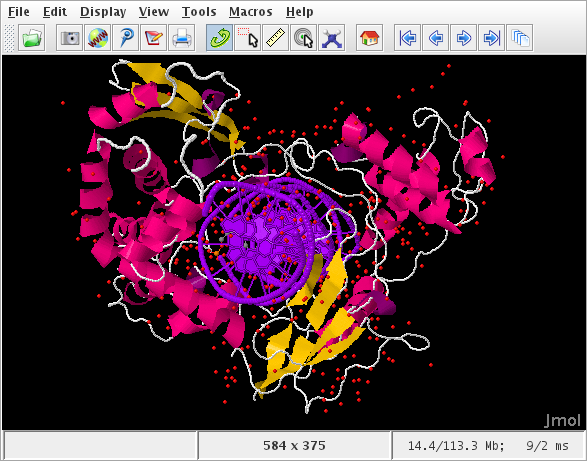This screenshot has height=462, width=588.
Task: Click the center on atom tool icon
Action: point(304,38)
